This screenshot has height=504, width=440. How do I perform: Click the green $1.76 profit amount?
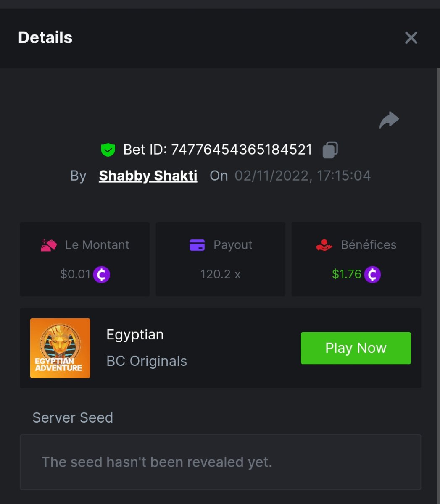tap(346, 275)
